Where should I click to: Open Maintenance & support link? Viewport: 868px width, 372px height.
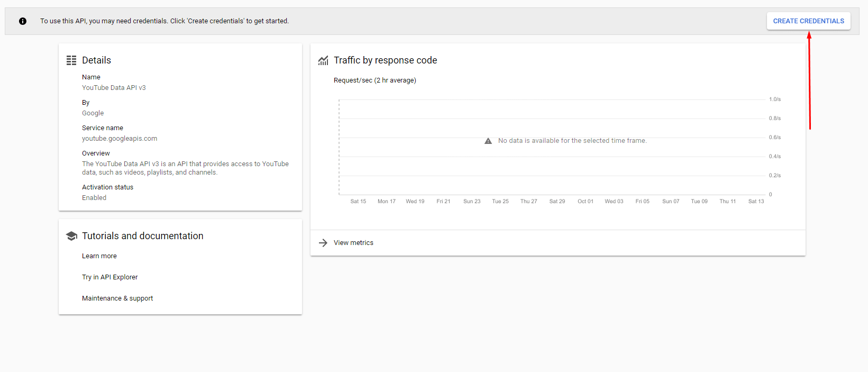[117, 298]
